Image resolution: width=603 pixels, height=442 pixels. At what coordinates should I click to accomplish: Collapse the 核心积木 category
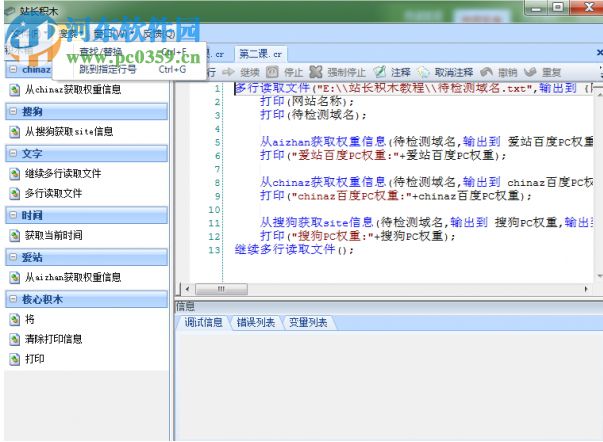[13, 299]
